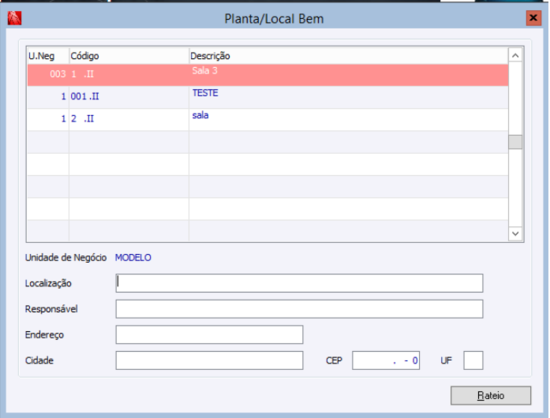Focus the Cidade input field
Screen dimensions: 550x418
pos(209,360)
